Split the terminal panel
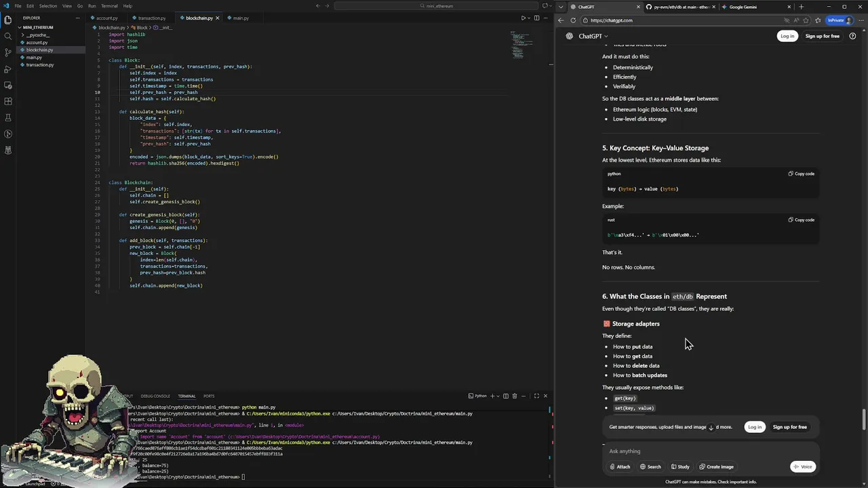 pyautogui.click(x=506, y=396)
